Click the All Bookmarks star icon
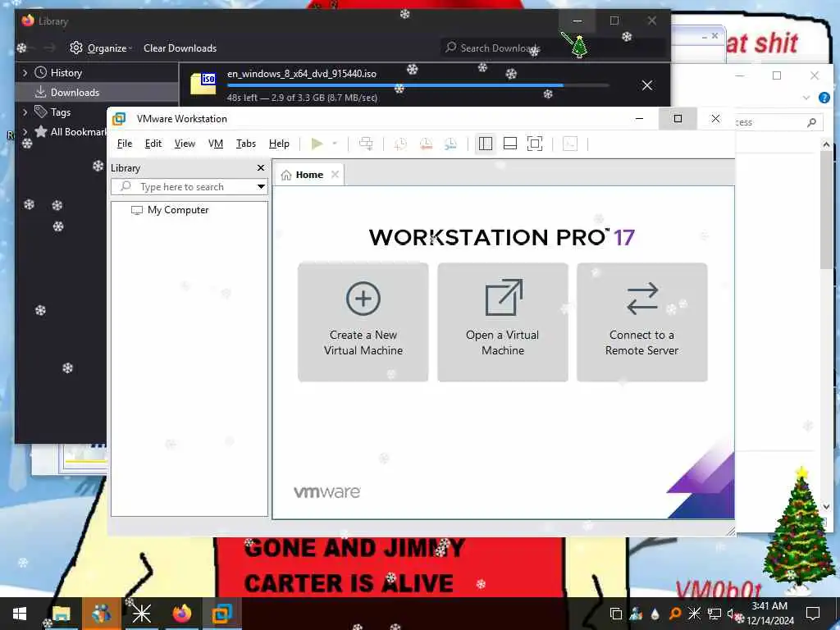 click(41, 131)
